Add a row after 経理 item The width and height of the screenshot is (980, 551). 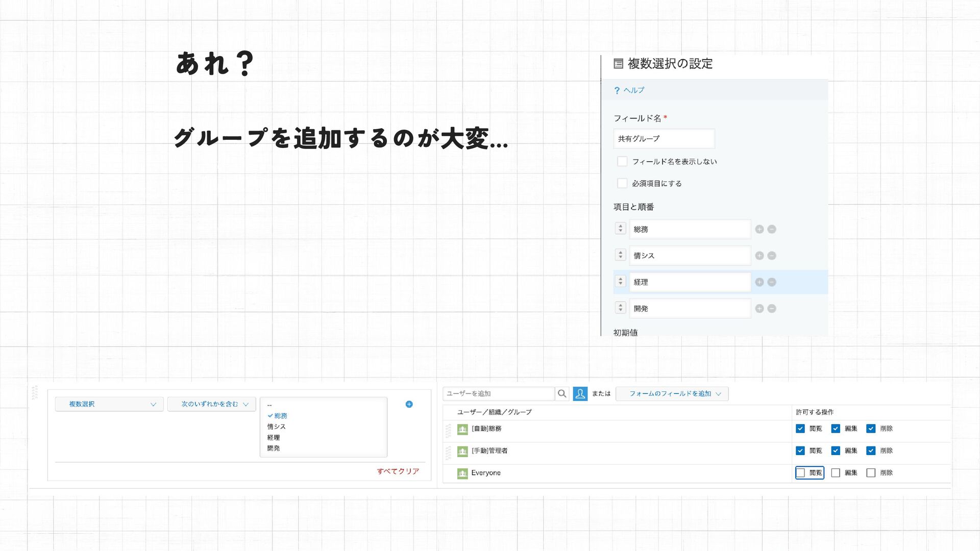point(759,282)
